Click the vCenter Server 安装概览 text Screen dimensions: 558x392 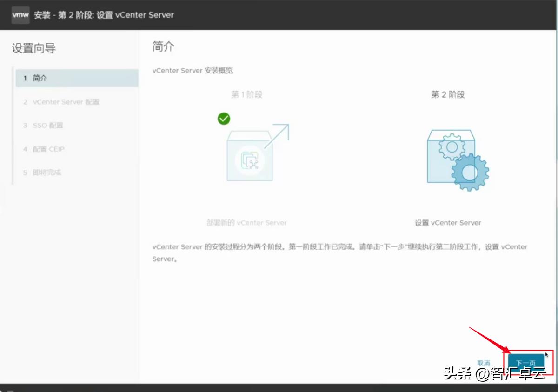(x=193, y=71)
